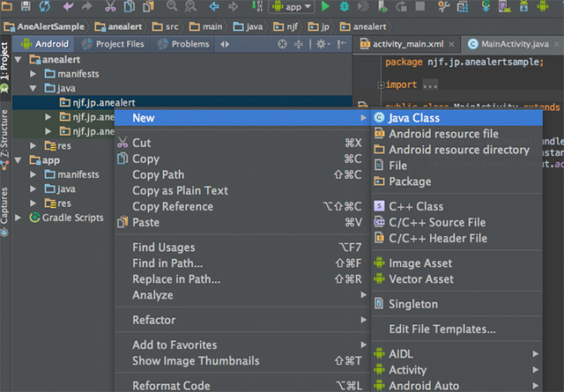Run the app with the green play icon
The height and width of the screenshot is (392, 564).
[x=325, y=6]
